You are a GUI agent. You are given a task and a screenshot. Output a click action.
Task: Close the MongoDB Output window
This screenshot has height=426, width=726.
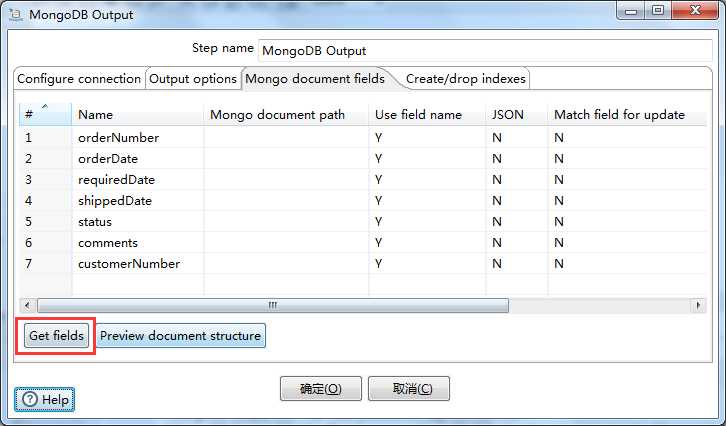[x=695, y=11]
